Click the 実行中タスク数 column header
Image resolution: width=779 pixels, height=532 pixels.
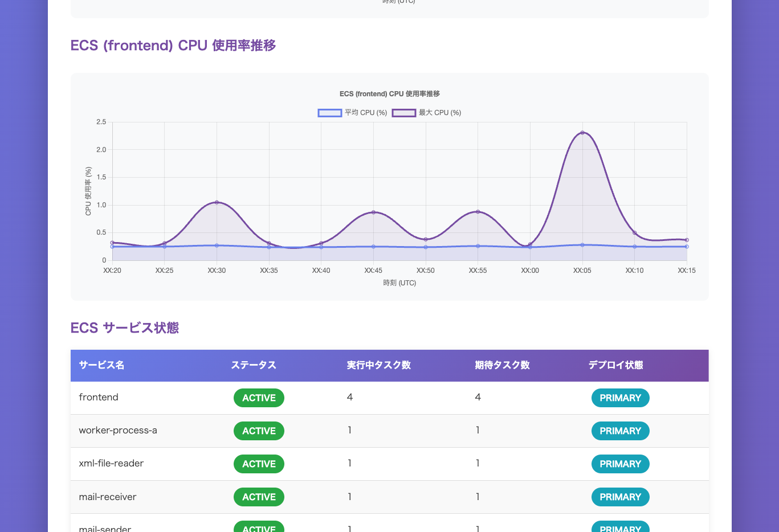tap(378, 365)
